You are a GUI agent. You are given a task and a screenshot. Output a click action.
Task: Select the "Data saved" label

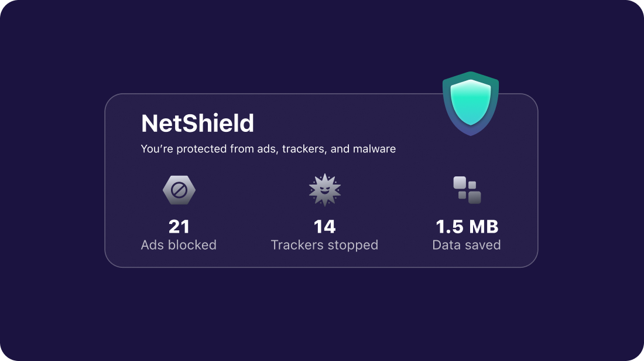(x=467, y=244)
